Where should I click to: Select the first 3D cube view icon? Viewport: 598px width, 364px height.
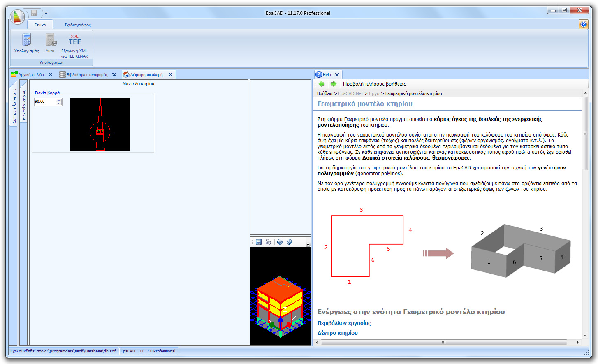pyautogui.click(x=280, y=242)
